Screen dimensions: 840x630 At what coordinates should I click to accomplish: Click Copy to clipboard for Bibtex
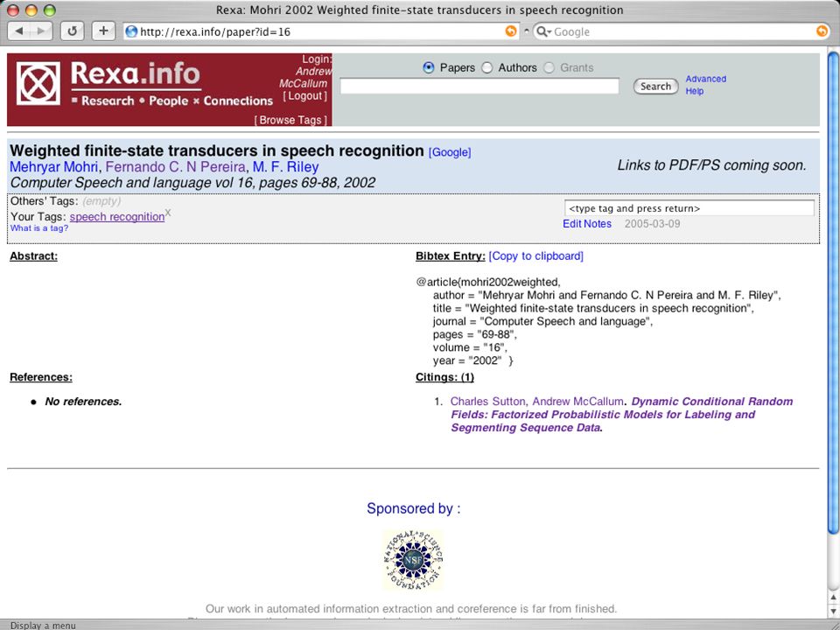535,256
